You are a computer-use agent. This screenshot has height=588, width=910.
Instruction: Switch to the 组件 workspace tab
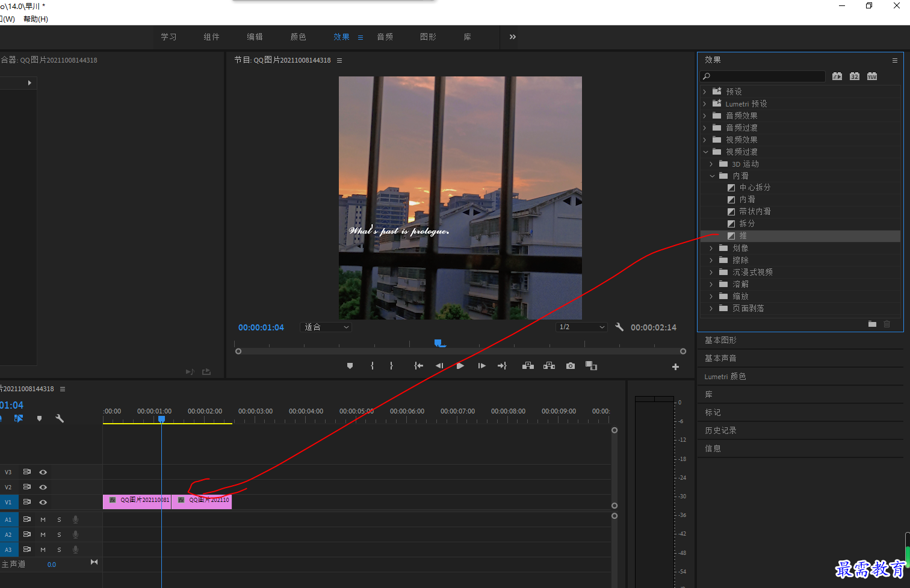(x=211, y=37)
